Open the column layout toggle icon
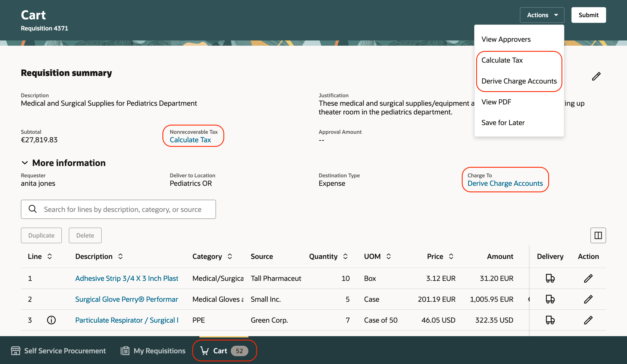 (598, 235)
